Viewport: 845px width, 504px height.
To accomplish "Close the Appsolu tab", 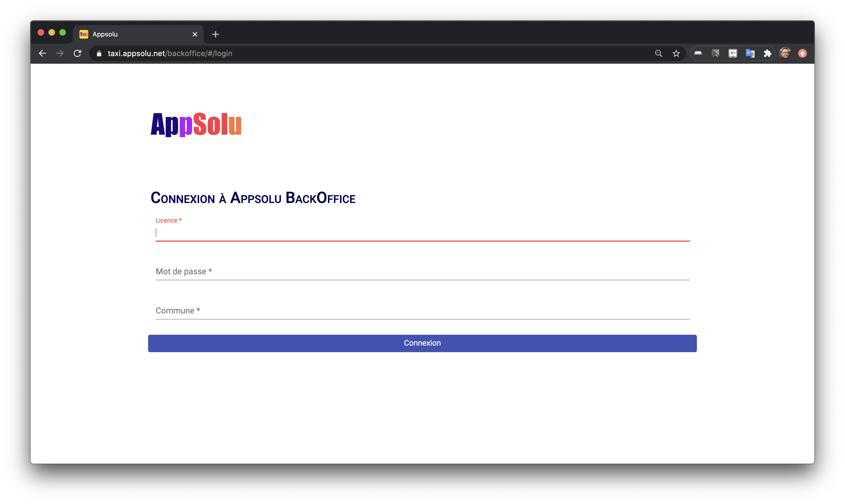I will 195,34.
